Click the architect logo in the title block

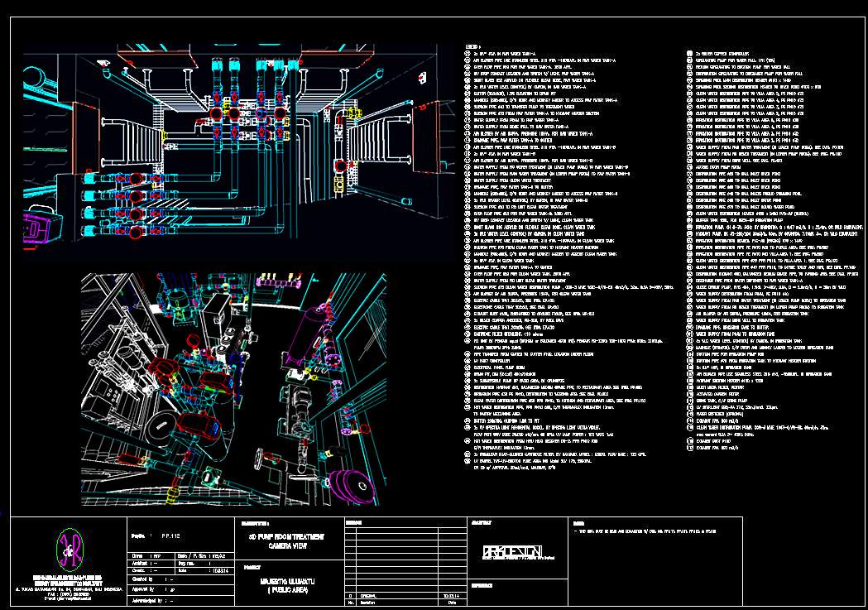(x=511, y=552)
